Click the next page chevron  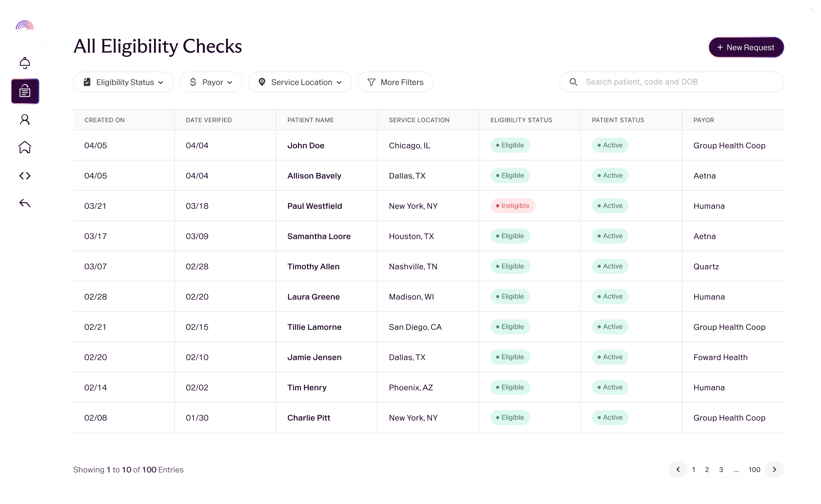(x=774, y=470)
